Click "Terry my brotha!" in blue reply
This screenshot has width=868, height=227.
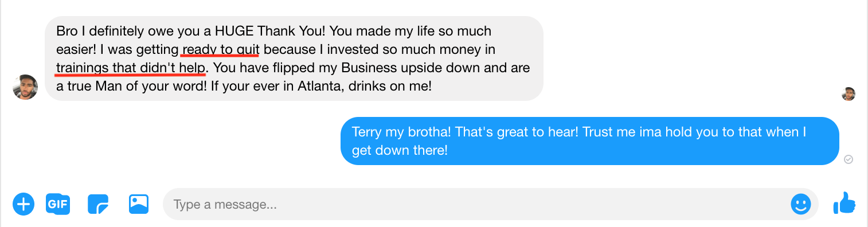[x=400, y=132]
